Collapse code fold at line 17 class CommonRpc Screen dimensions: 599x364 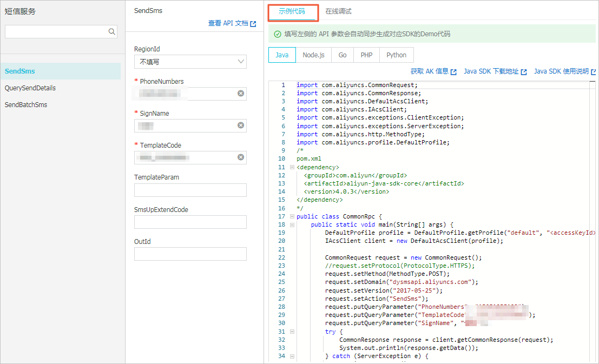tap(292, 216)
